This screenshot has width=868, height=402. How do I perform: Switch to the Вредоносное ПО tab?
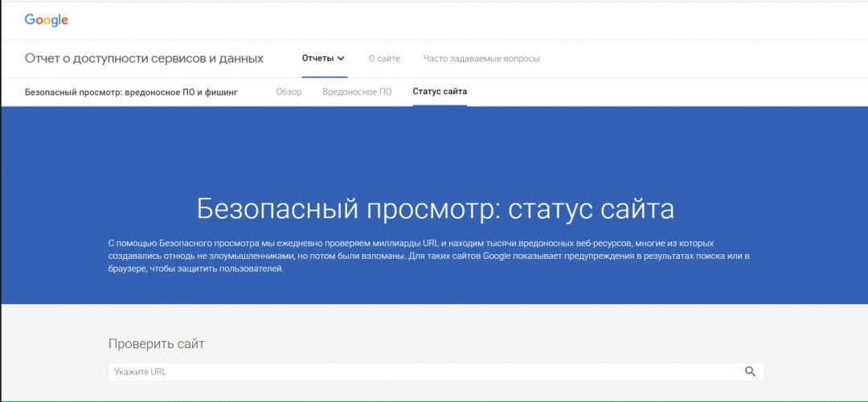[357, 92]
